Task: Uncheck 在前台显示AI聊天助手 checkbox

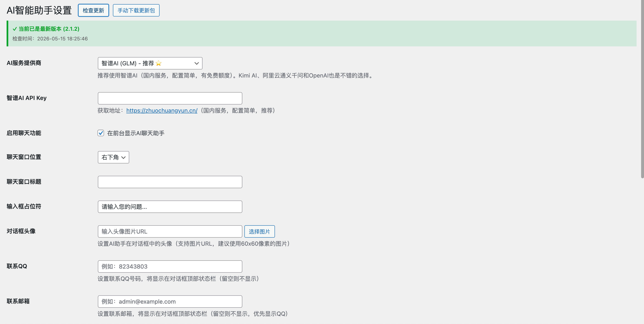Action: (101, 133)
